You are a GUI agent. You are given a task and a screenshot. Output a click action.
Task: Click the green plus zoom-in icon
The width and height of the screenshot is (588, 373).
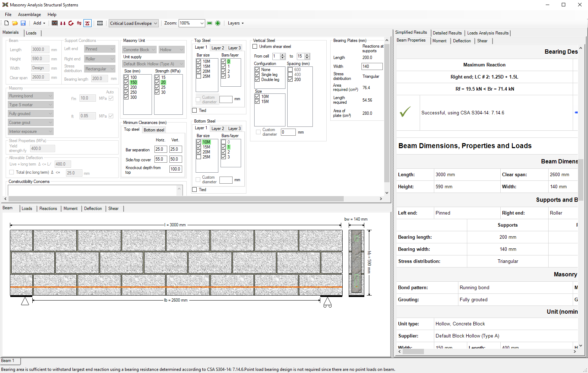[x=218, y=23]
